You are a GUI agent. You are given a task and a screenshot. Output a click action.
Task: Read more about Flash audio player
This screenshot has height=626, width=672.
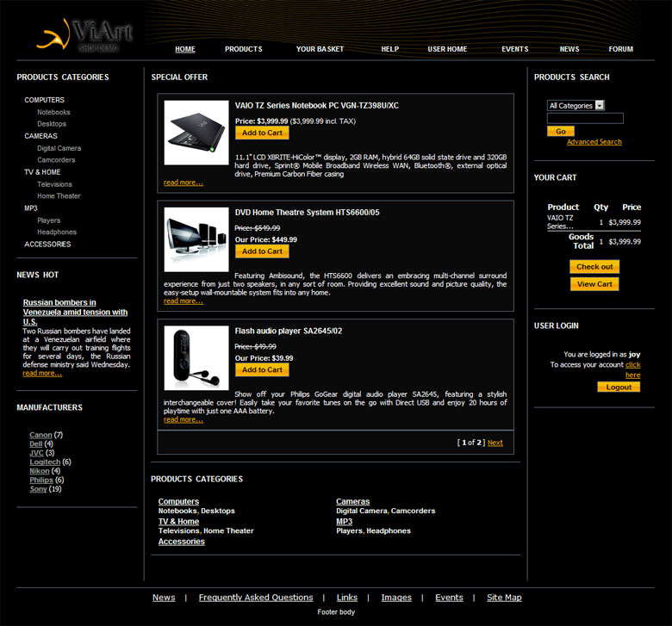(x=184, y=419)
